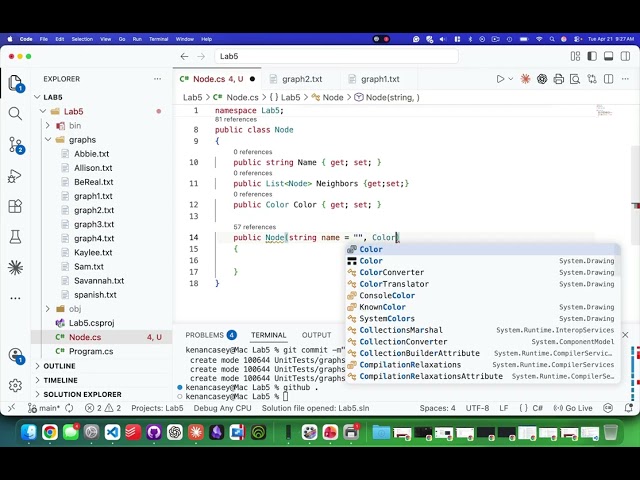Viewport: 640px width, 480px height.
Task: Open the Terminal menu in menu bar
Action: pos(158,39)
